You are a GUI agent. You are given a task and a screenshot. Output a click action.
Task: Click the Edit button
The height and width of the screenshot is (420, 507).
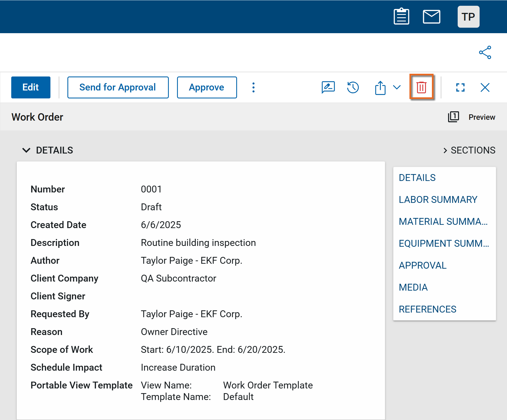coord(31,87)
